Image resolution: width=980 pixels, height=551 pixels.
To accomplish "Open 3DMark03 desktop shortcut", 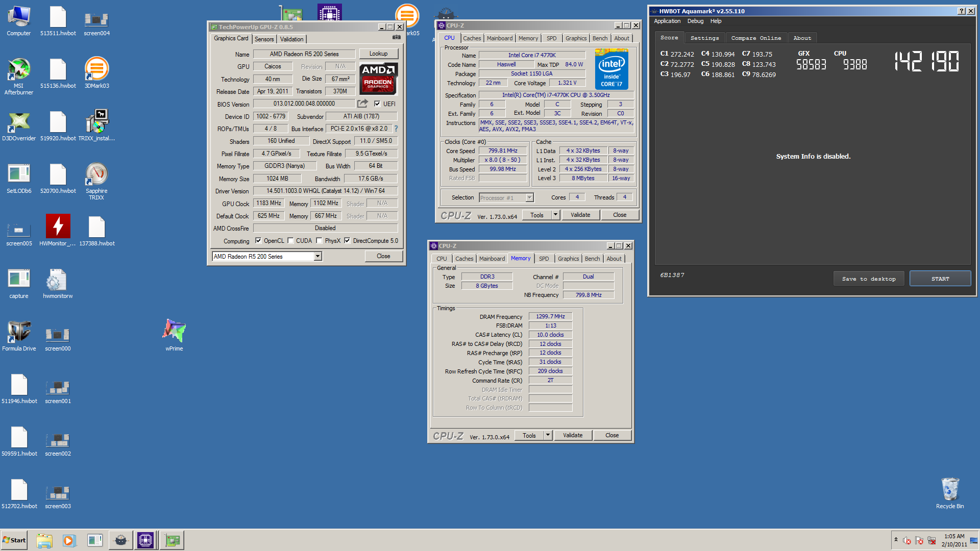I will pos(96,73).
